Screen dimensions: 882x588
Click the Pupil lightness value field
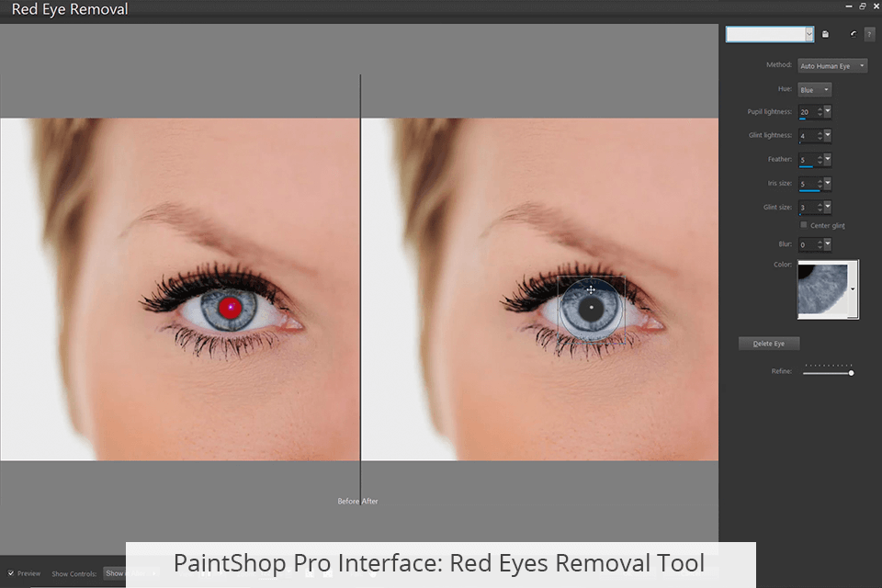[807, 112]
